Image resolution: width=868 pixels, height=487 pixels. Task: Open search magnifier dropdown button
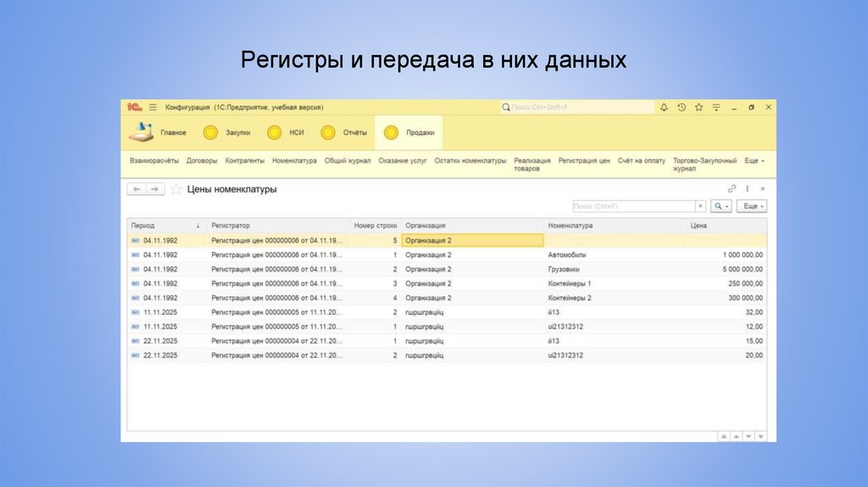coord(721,206)
